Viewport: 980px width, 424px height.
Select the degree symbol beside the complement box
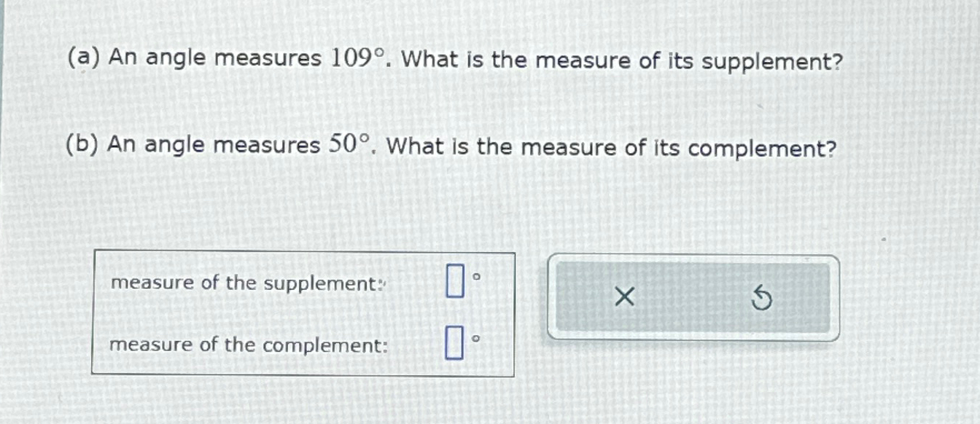point(476,339)
